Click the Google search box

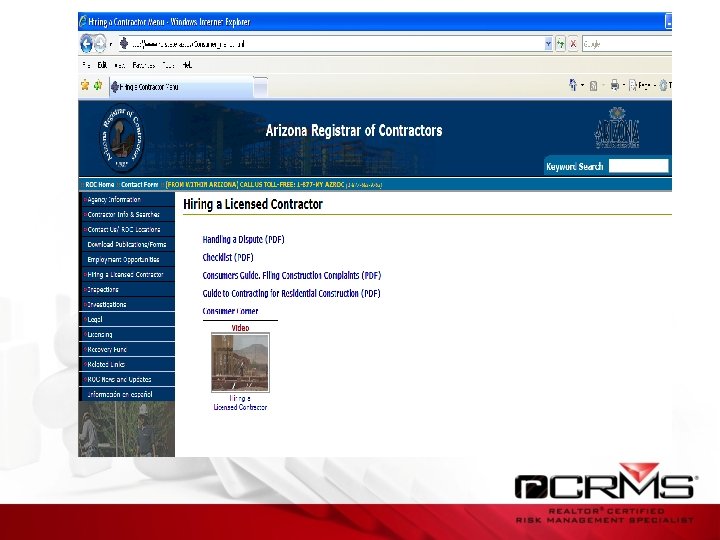click(x=627, y=44)
